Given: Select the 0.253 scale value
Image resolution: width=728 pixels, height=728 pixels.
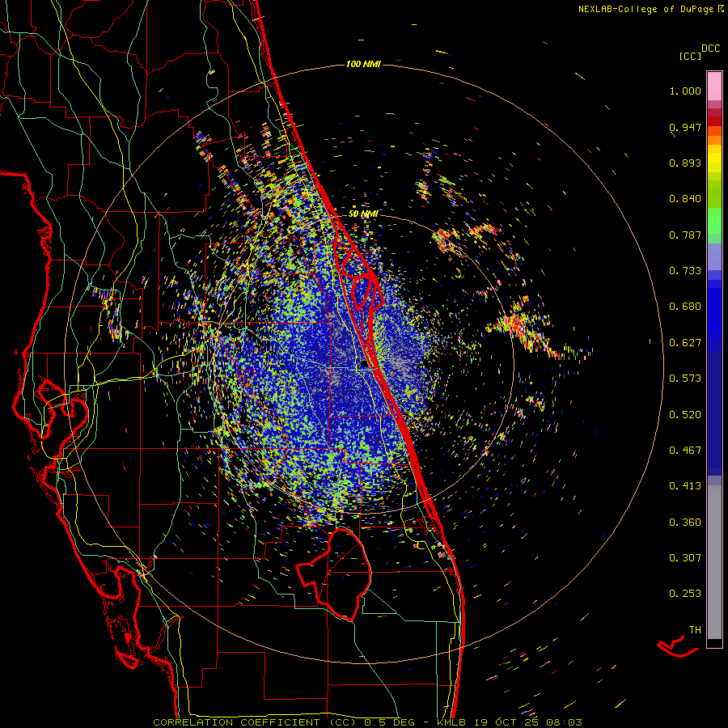Looking at the screenshot, I should [685, 594].
